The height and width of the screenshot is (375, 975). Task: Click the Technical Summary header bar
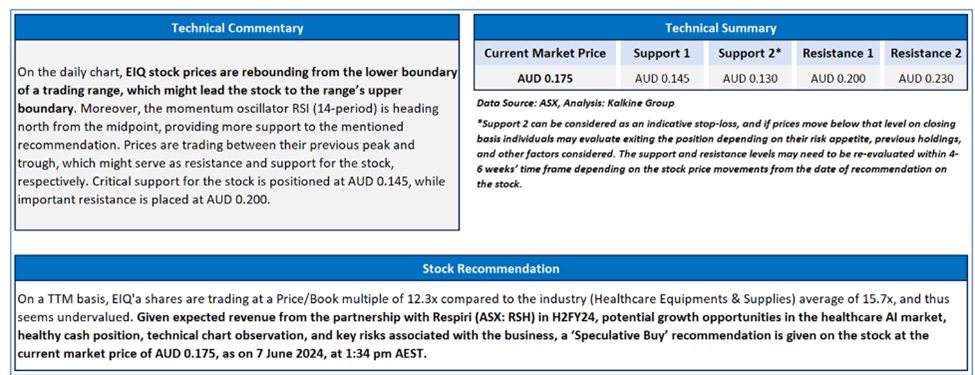tap(720, 28)
